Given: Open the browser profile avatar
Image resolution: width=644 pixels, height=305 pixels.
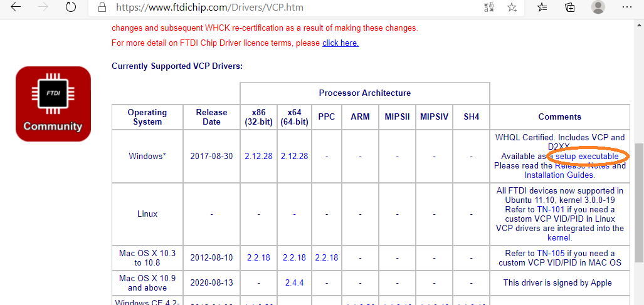Looking at the screenshot, I should (x=598, y=6).
